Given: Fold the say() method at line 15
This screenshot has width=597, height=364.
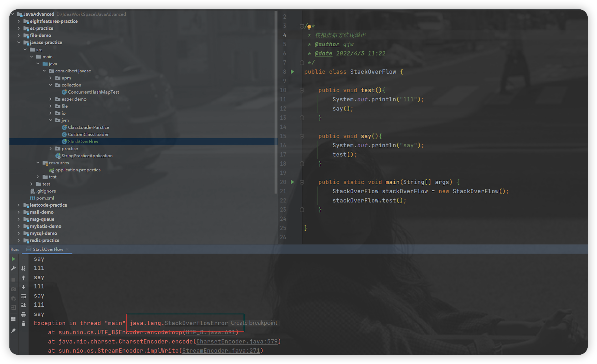Looking at the screenshot, I should point(302,136).
